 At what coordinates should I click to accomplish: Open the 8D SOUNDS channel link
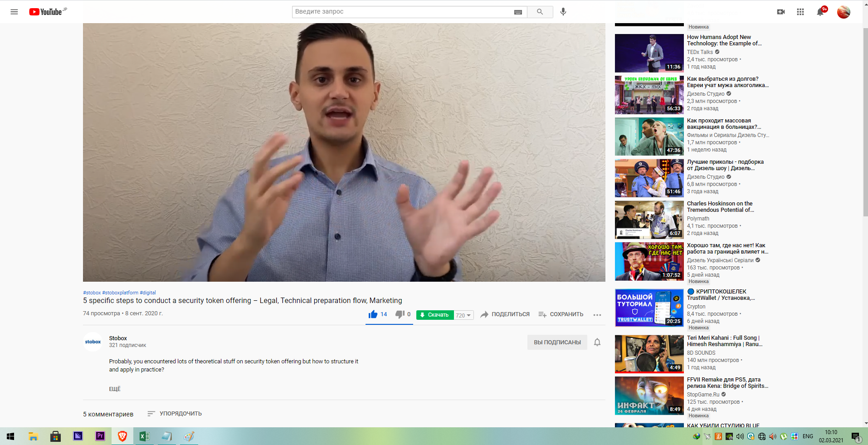[x=701, y=353]
